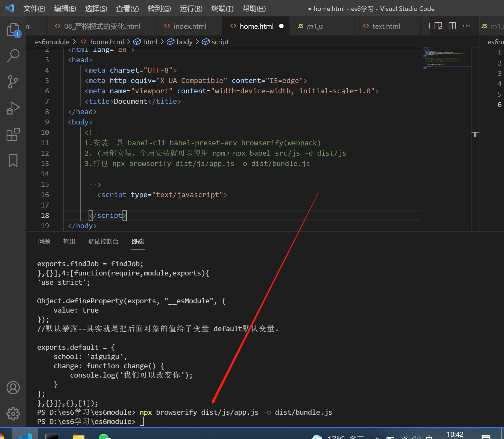Open the 调试控制台 panel tab

(x=104, y=242)
